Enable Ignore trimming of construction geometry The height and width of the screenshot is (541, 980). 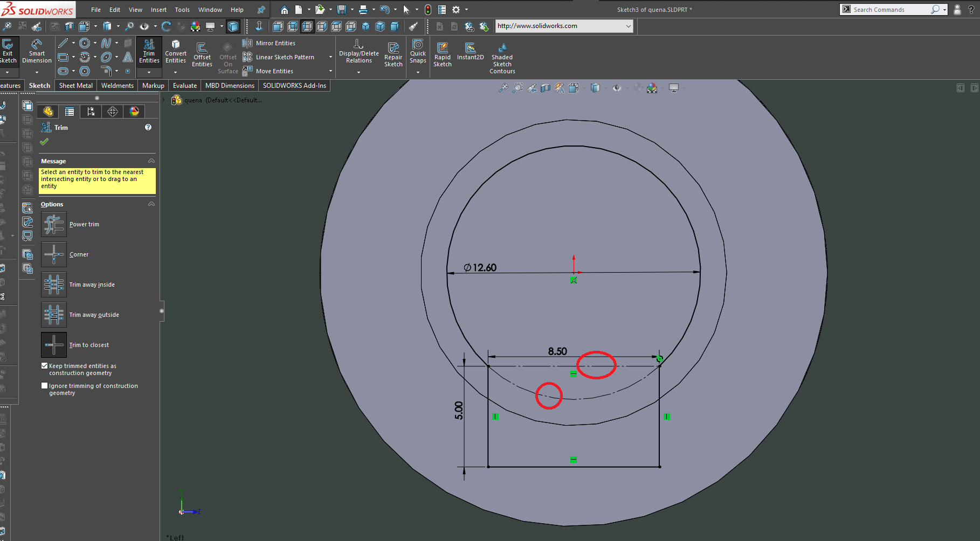[45, 386]
